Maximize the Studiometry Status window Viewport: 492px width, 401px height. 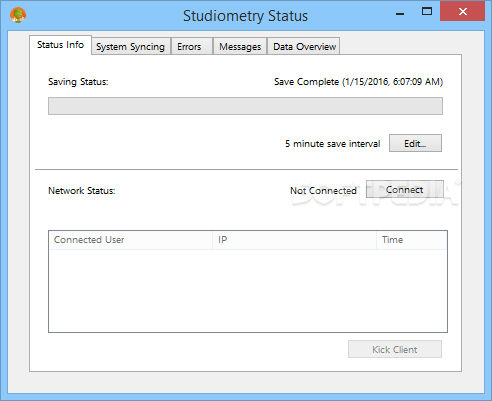click(427, 12)
